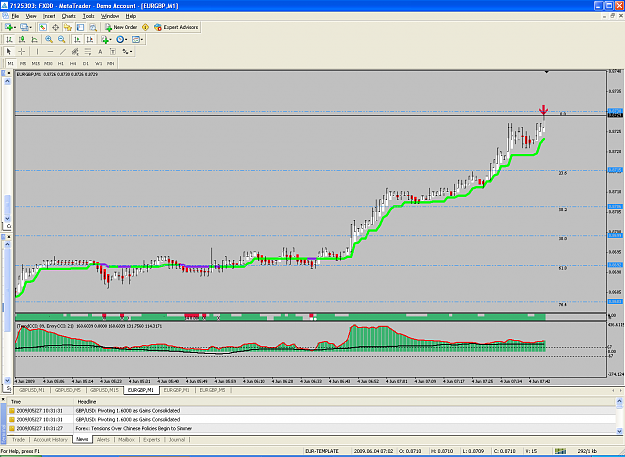Open the Tools menu
The width and height of the screenshot is (625, 457).
coord(88,16)
